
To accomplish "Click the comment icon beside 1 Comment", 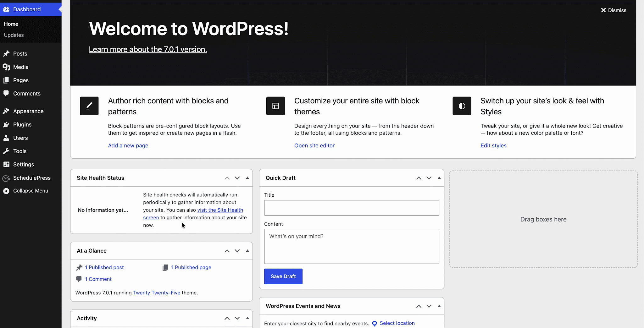I will click(x=79, y=279).
